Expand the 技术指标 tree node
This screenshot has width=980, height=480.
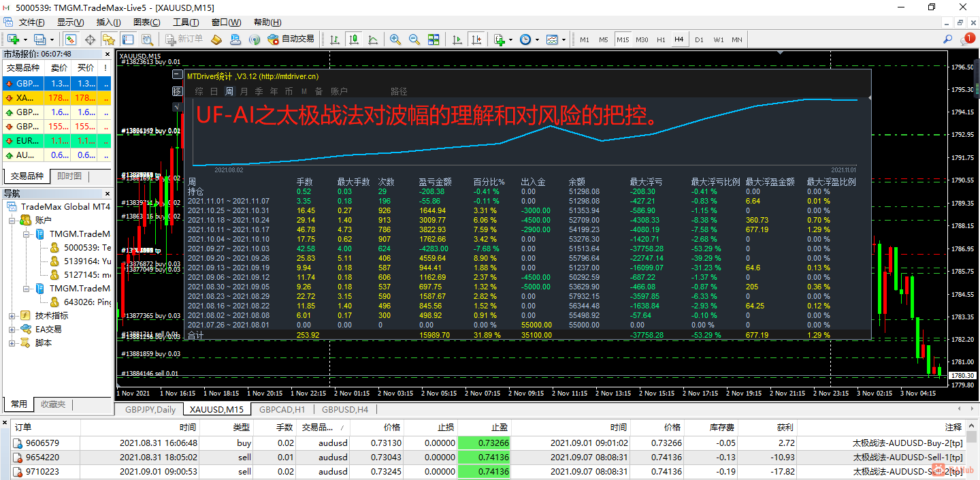12,316
